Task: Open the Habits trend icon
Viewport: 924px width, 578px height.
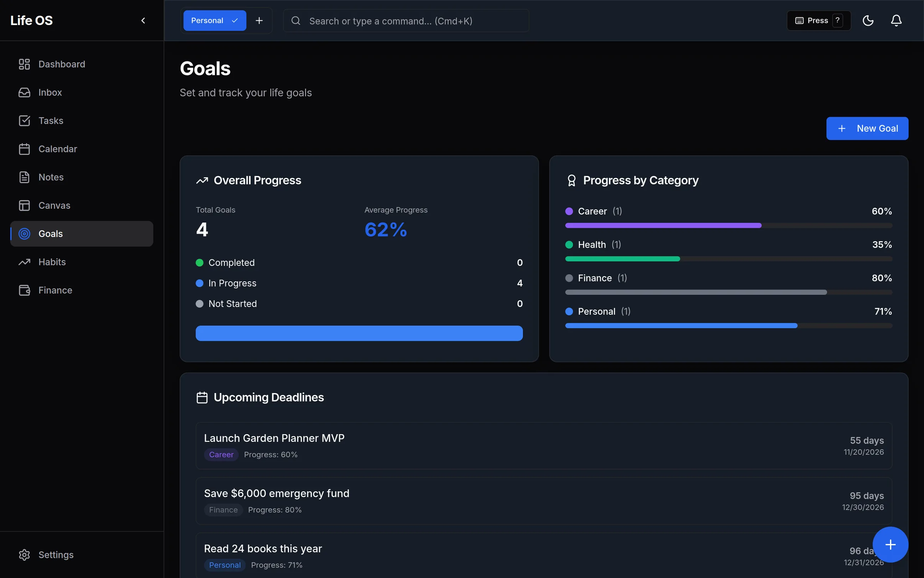Action: (x=24, y=262)
